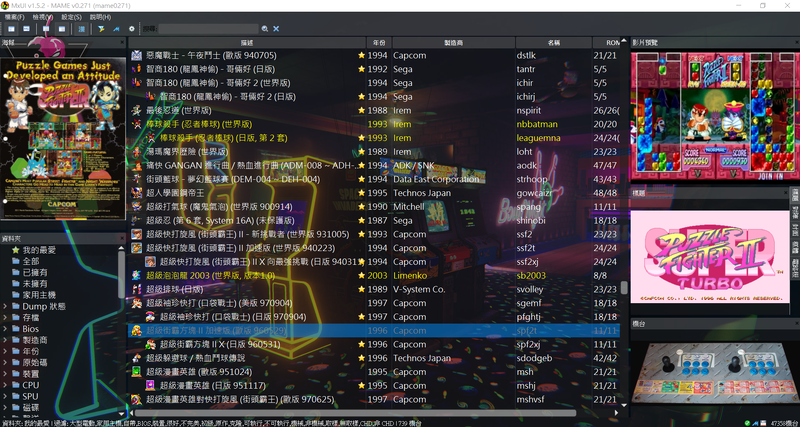Viewport: 800px width, 427px height.
Task: Click the first panel layout toolbar icon
Action: pos(11,29)
